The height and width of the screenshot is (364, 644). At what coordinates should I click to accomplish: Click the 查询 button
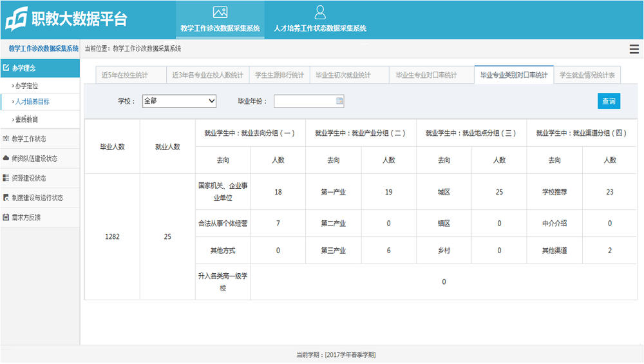609,101
